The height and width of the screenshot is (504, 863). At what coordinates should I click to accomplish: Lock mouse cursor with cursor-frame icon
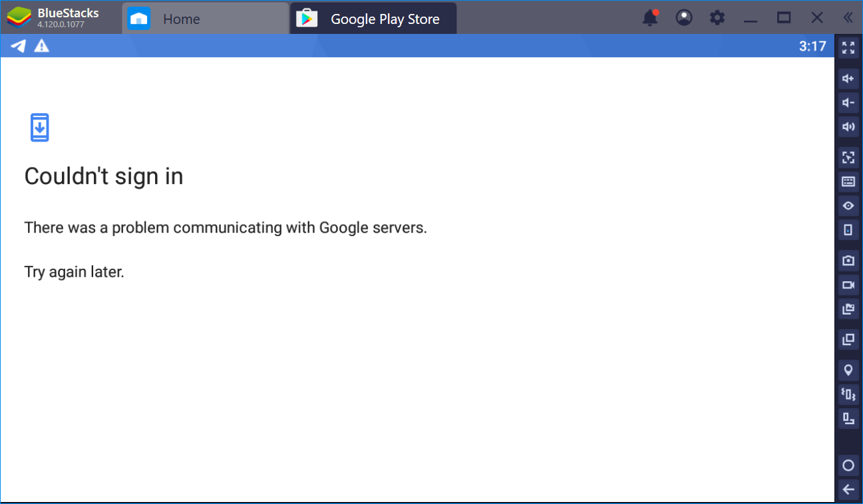tap(848, 158)
